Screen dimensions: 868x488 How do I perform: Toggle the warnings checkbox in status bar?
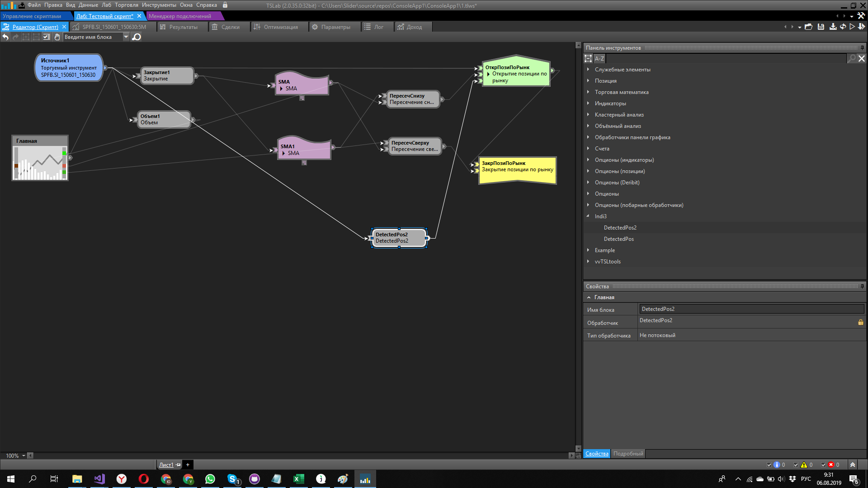click(796, 465)
